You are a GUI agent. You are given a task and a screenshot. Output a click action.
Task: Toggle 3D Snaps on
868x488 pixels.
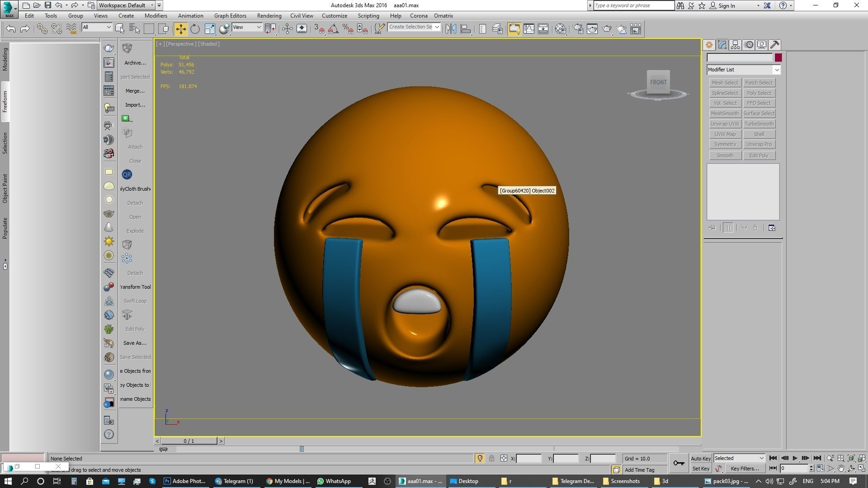click(x=319, y=29)
